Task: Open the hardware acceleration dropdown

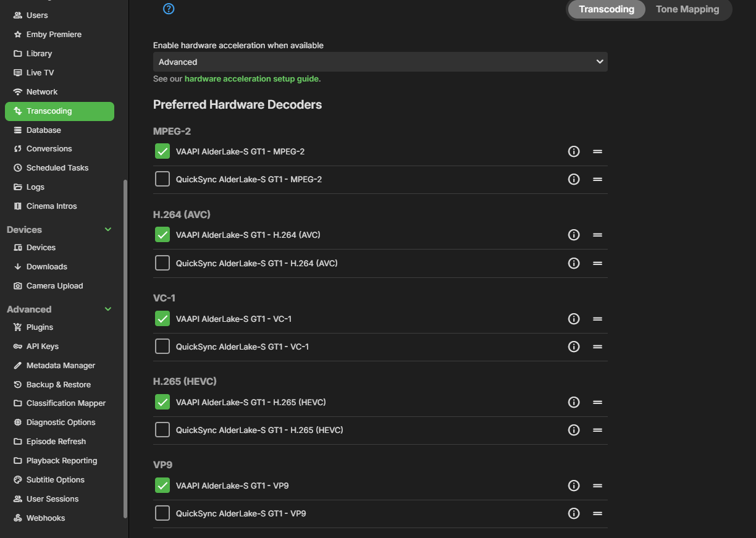Action: coord(380,62)
